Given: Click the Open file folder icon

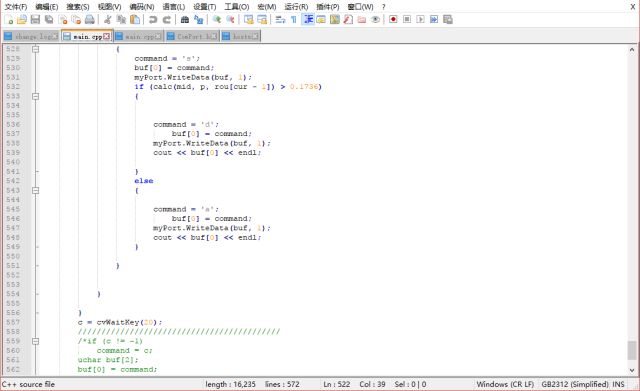Looking at the screenshot, I should click(22, 20).
